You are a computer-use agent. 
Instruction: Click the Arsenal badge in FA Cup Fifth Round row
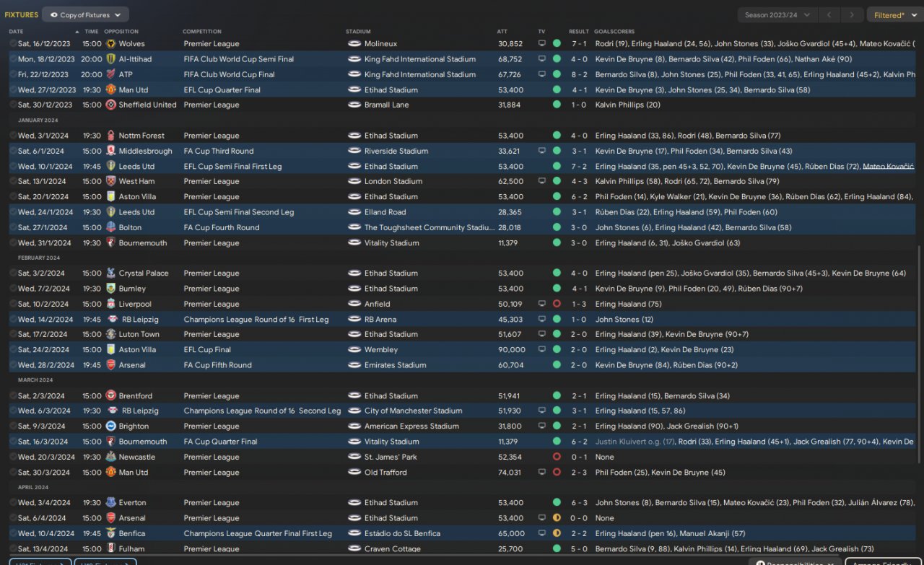[x=111, y=365]
